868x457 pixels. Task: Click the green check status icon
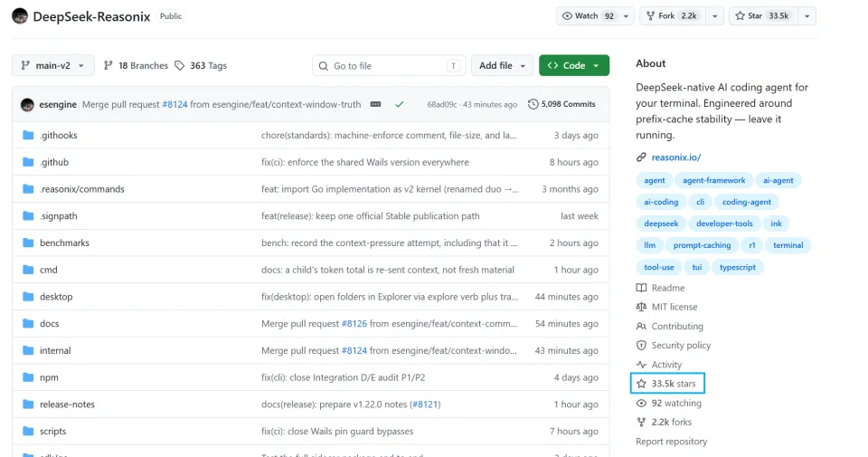(399, 104)
